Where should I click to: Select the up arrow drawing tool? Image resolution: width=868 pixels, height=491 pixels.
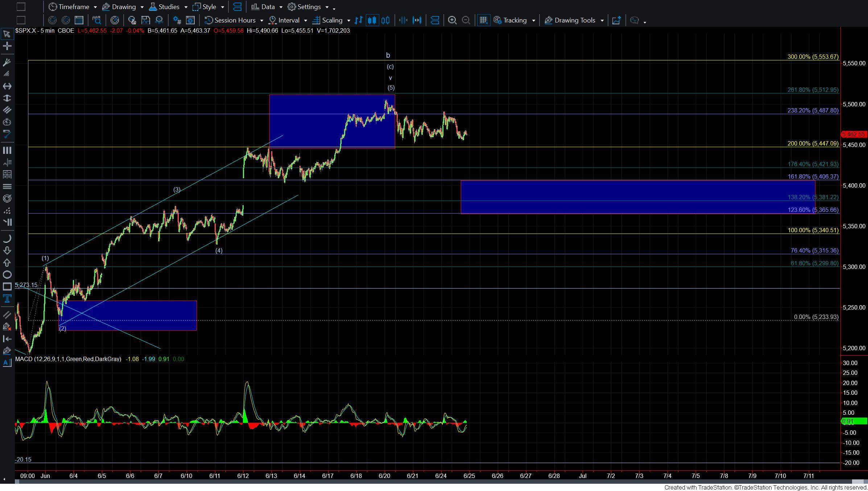(7, 262)
